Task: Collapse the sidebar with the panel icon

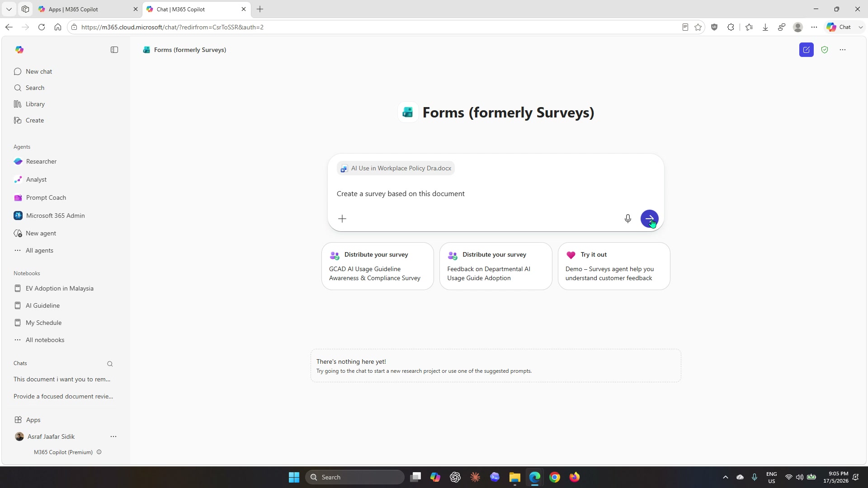Action: pos(114,50)
